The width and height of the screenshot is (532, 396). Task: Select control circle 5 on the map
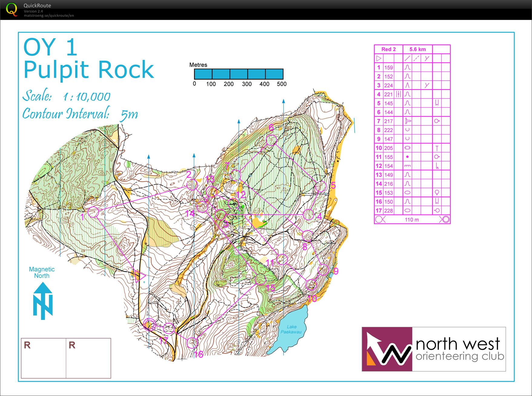click(321, 187)
